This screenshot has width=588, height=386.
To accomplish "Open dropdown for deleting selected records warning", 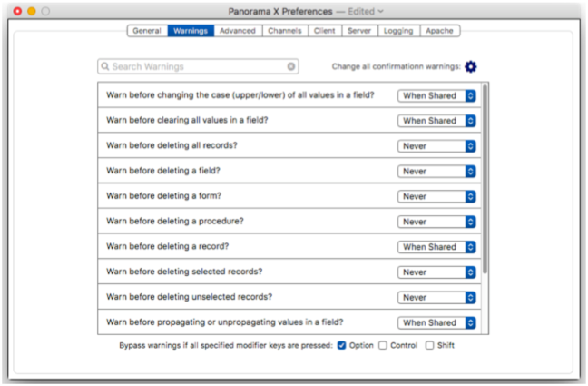I will coord(436,272).
